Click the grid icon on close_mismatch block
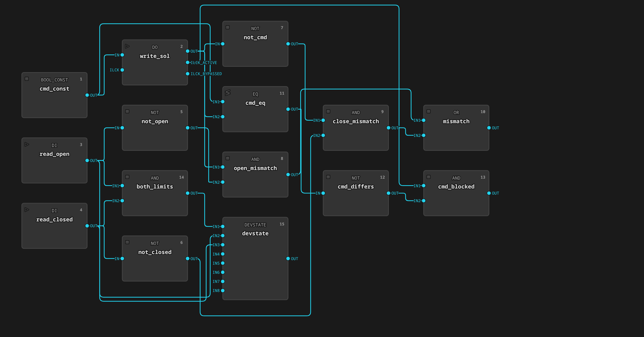644x337 pixels. (x=328, y=111)
